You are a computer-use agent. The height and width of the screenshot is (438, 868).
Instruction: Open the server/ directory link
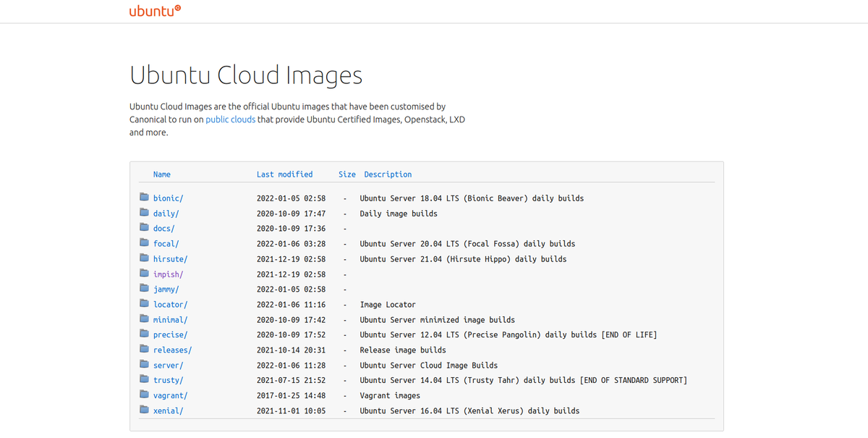(x=168, y=366)
